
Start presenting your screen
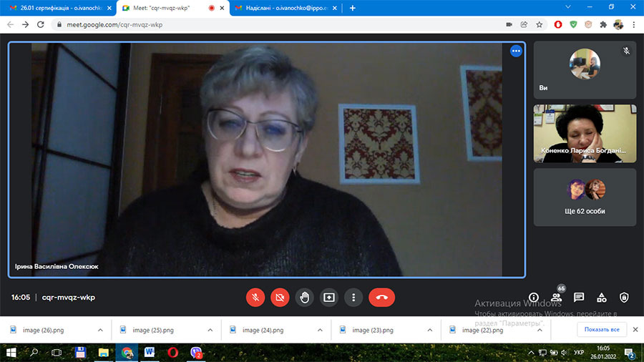click(329, 297)
